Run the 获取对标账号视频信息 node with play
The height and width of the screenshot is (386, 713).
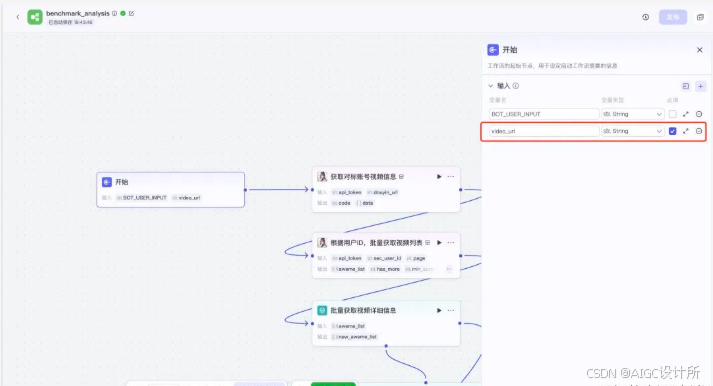click(439, 177)
